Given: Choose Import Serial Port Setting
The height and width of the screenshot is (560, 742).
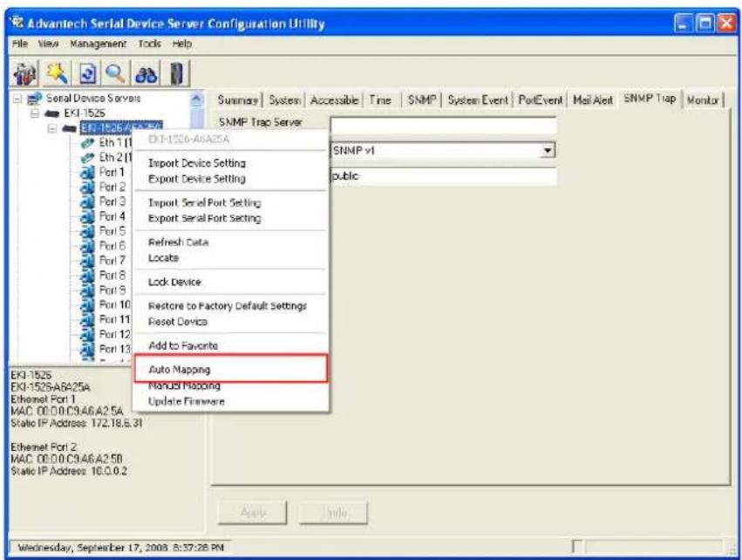Looking at the screenshot, I should (230, 202).
